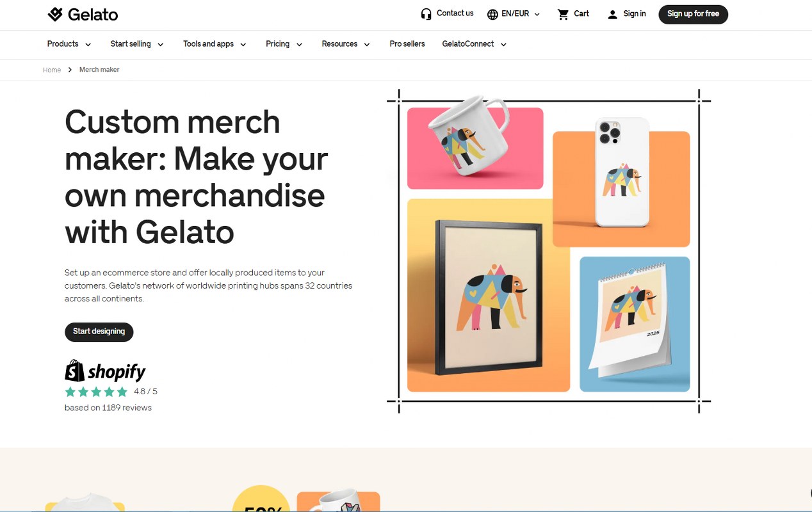Screen dimensions: 812x512
Task: Click the phone case product image
Action: tap(621, 182)
